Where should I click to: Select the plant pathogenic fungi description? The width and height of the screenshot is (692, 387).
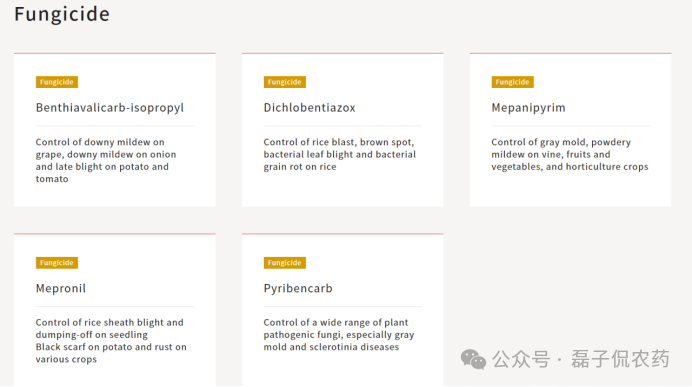click(338, 334)
